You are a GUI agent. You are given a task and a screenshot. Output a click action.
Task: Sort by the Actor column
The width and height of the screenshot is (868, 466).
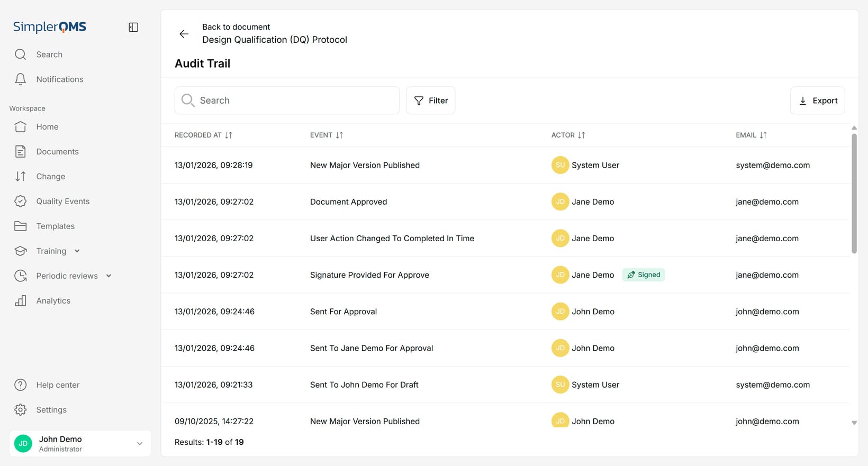tap(568, 135)
